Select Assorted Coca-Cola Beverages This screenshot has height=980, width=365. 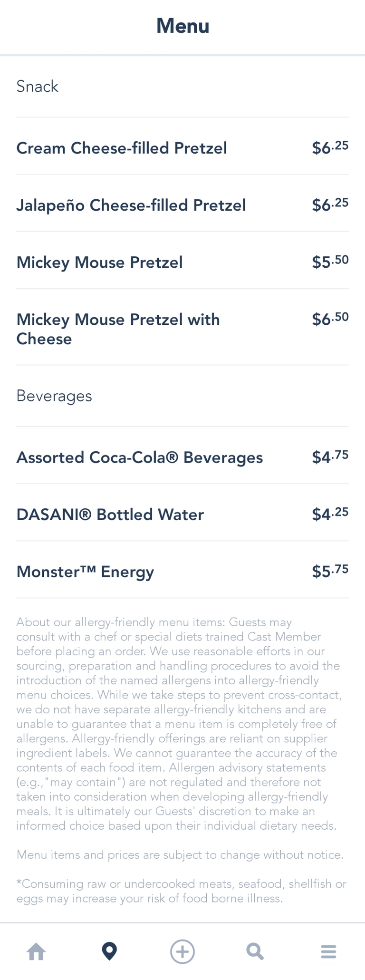[x=140, y=457]
